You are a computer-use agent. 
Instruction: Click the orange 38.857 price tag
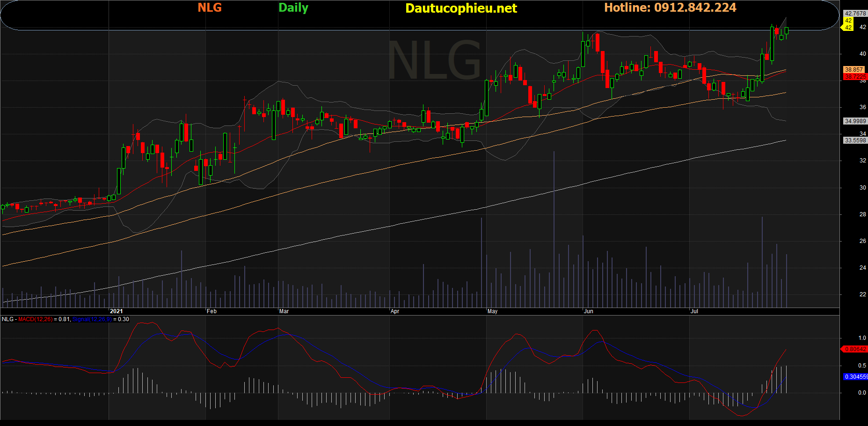pyautogui.click(x=854, y=70)
